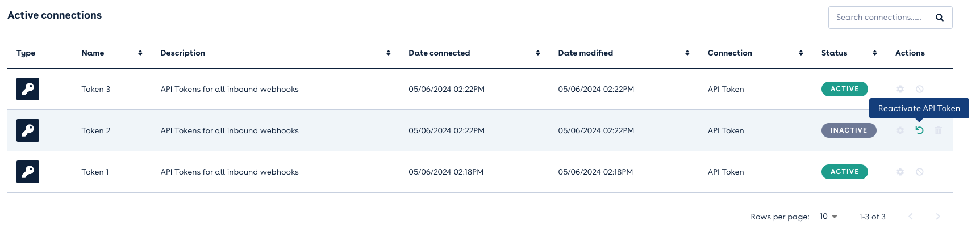Click the key icon for Token 1
This screenshot has width=980, height=233.
28,172
